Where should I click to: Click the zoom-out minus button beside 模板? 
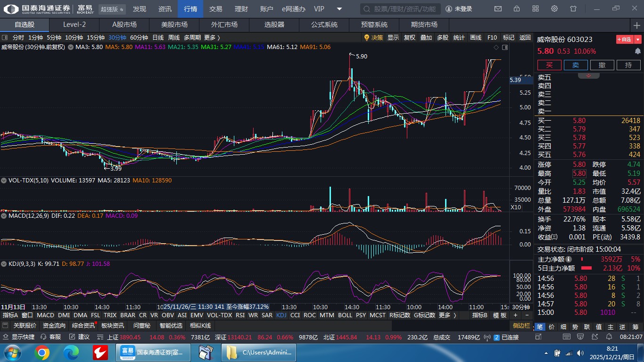(527, 315)
